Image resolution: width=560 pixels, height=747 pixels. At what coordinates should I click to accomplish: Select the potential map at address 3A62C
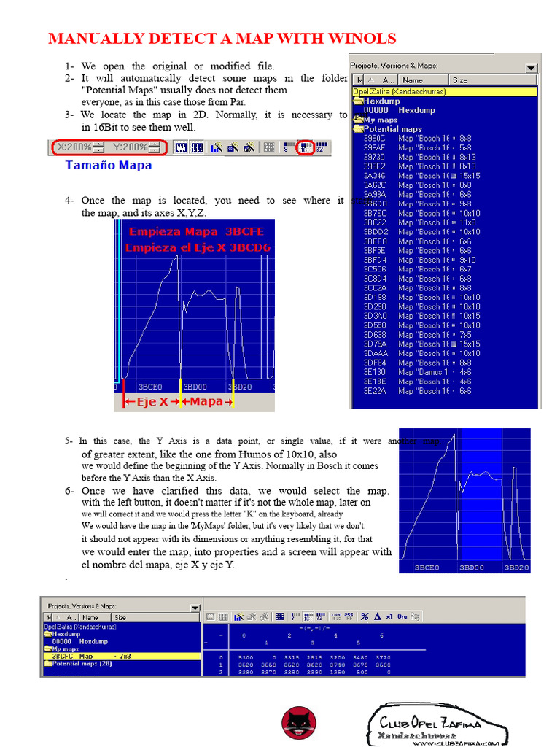pos(417,185)
